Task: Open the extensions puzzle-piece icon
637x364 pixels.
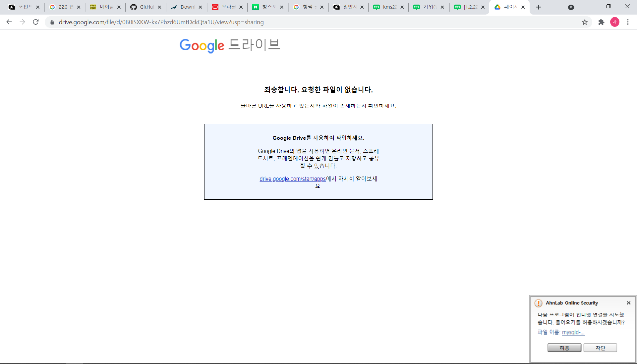Action: pyautogui.click(x=601, y=22)
